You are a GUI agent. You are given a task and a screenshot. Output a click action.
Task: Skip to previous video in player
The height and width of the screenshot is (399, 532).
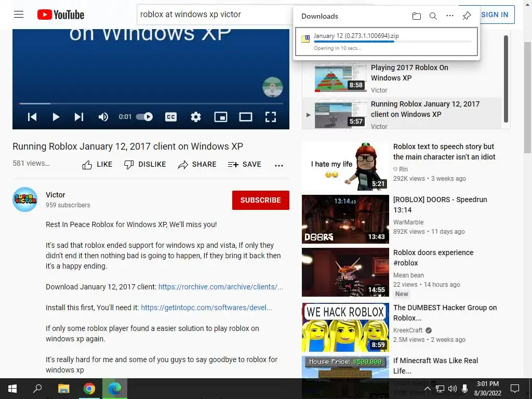pyautogui.click(x=32, y=117)
